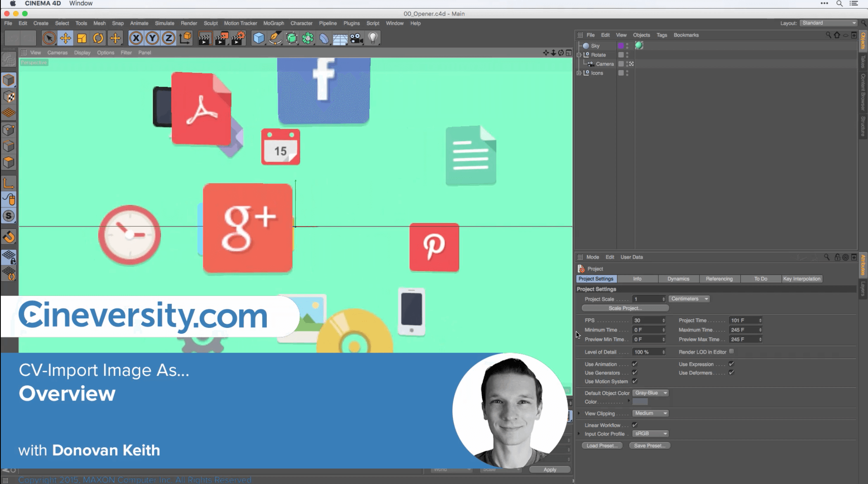Select the Move tool in toolbar

[x=65, y=38]
